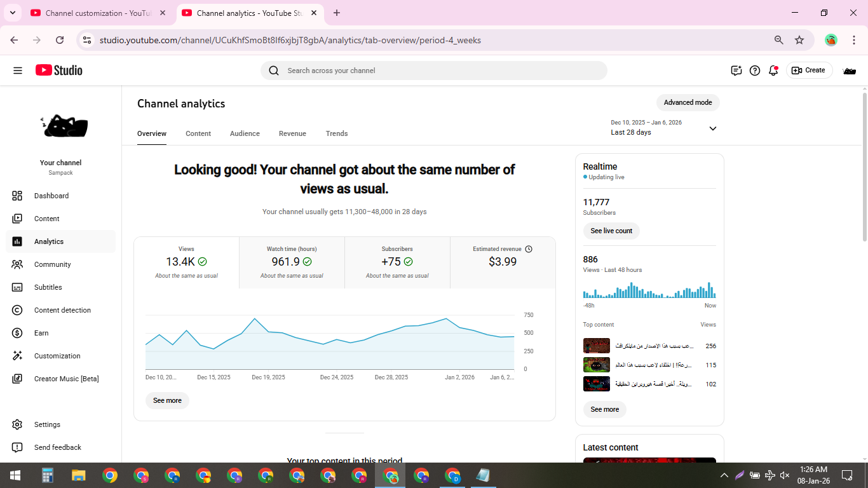Click the estimated revenue clock icon
The image size is (868, 488).
pyautogui.click(x=529, y=249)
